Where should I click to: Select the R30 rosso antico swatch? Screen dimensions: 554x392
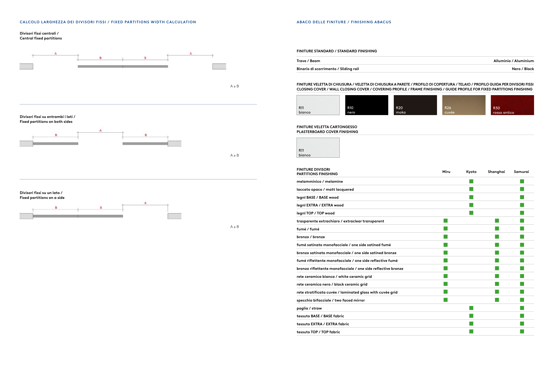coord(512,105)
